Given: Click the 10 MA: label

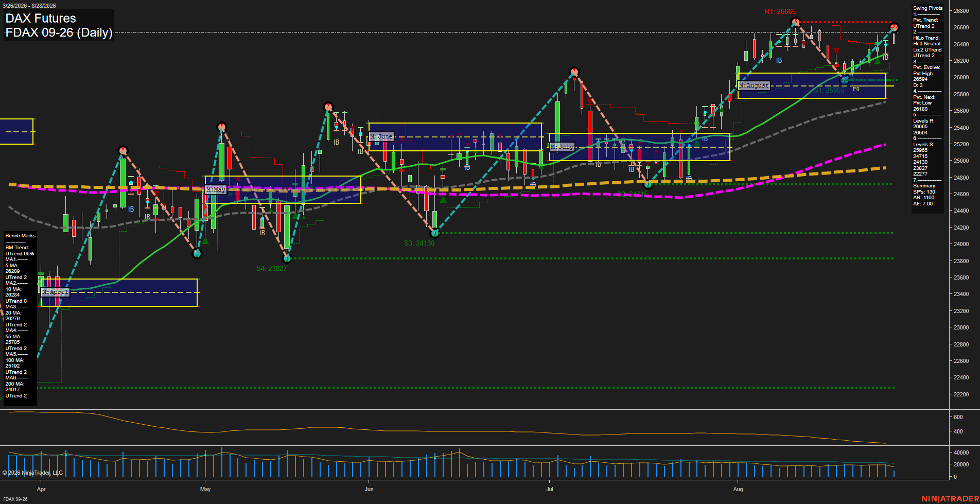Looking at the screenshot, I should (x=13, y=289).
